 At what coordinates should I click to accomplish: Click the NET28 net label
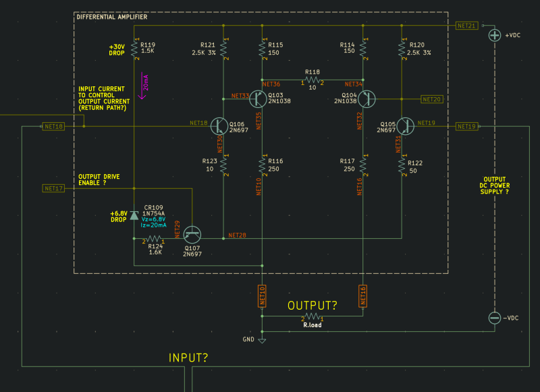238,235
